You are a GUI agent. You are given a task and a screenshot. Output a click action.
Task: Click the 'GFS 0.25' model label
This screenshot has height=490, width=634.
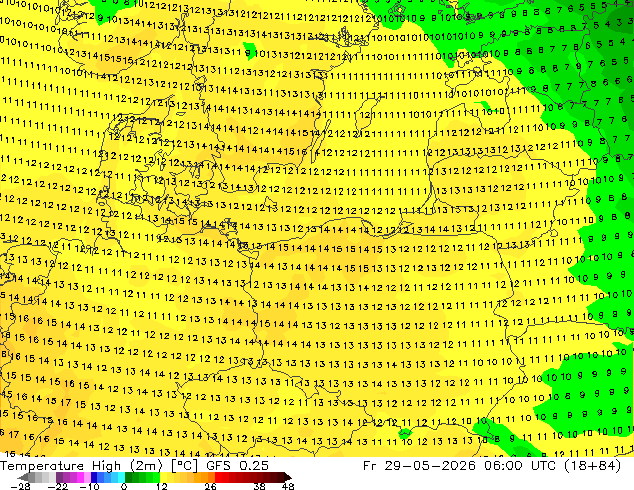pyautogui.click(x=237, y=465)
